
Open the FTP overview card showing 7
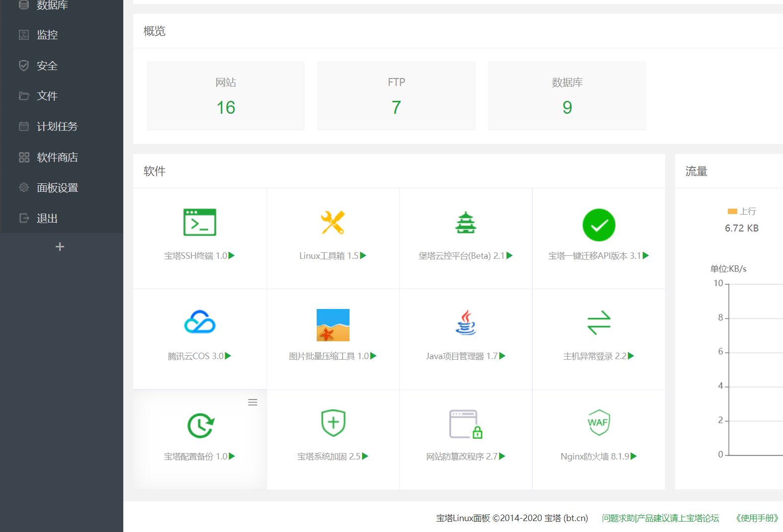pyautogui.click(x=396, y=96)
